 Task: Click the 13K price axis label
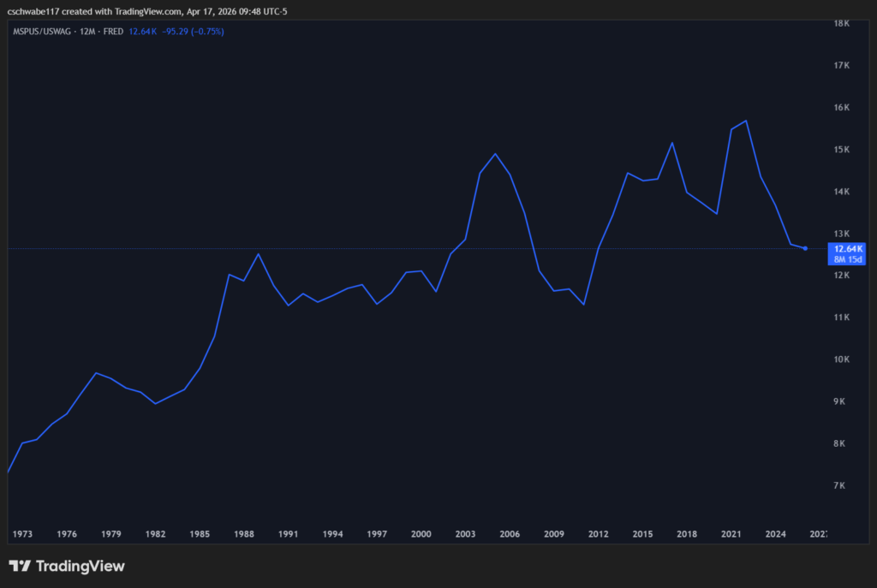840,234
